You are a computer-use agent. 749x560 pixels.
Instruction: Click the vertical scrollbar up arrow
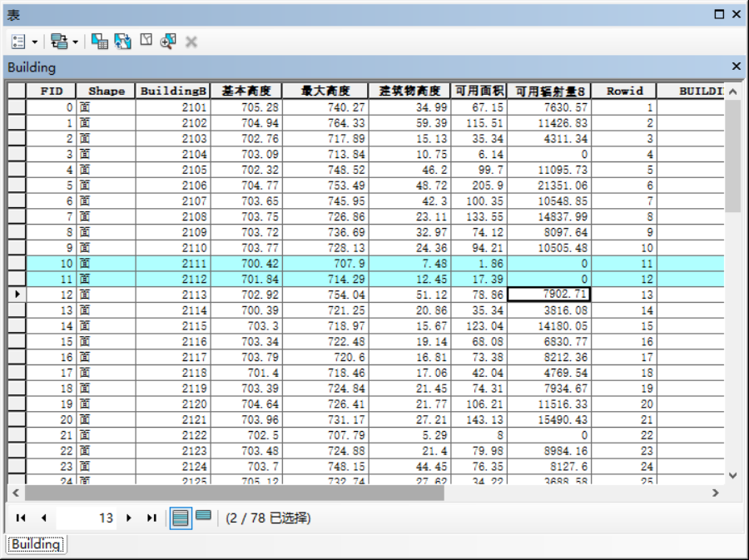pyautogui.click(x=733, y=92)
